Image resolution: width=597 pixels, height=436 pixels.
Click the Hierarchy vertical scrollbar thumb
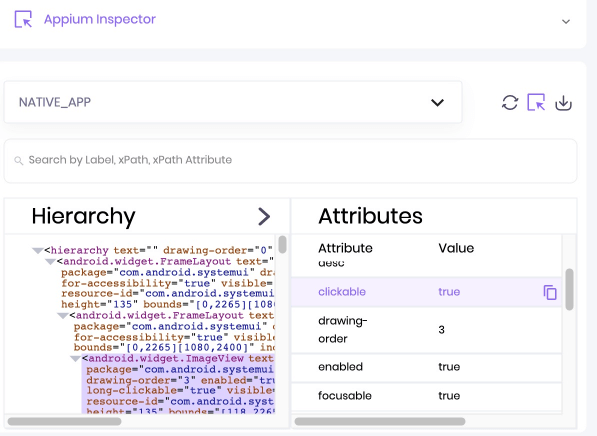282,244
